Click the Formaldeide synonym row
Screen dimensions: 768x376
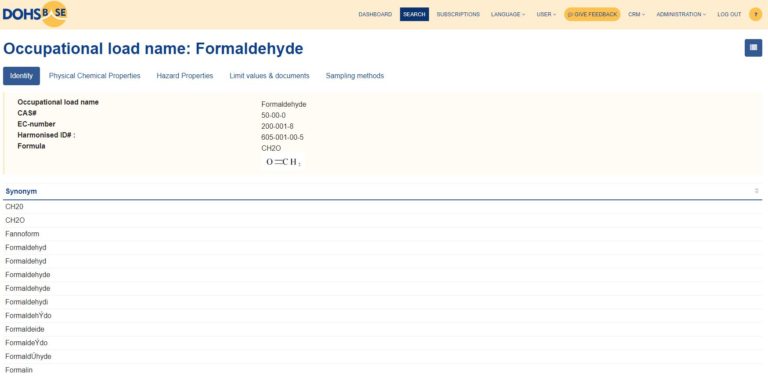[x=383, y=329]
